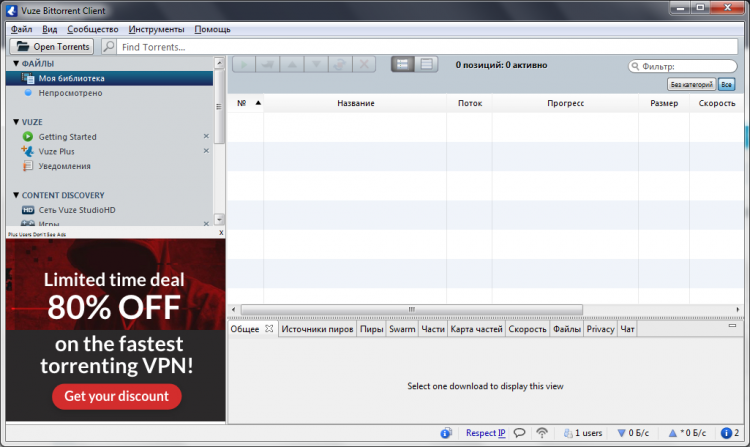Click the Respect IP link
Image resolution: width=750 pixels, height=447 pixels.
tap(485, 433)
